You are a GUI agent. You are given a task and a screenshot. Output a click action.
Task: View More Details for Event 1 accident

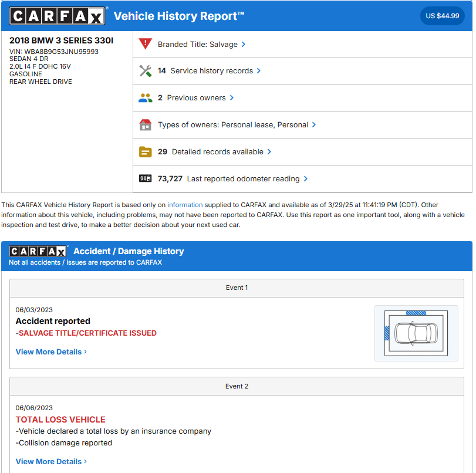coord(51,352)
